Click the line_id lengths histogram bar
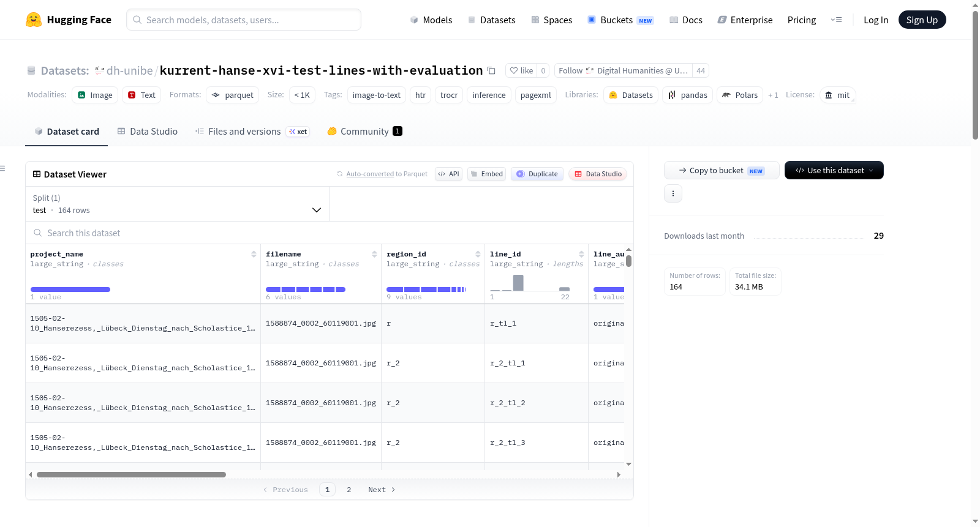Screen dimensions: 980x527 (x=518, y=283)
